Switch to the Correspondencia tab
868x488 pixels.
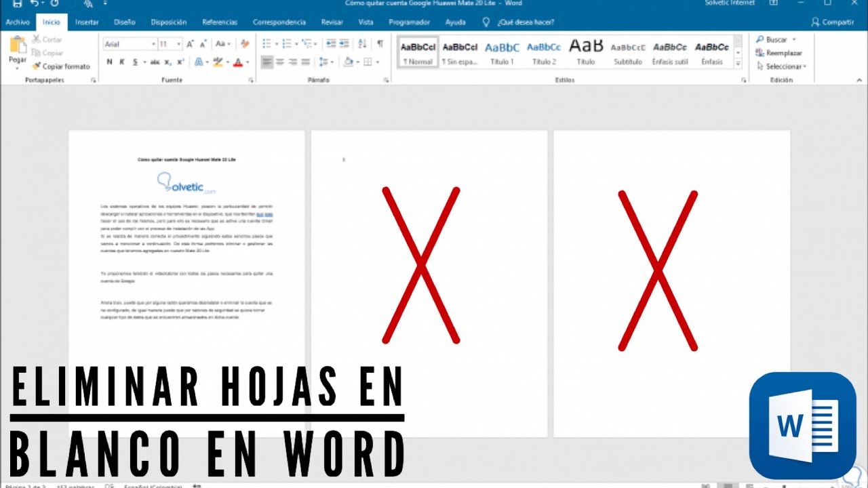(x=279, y=22)
